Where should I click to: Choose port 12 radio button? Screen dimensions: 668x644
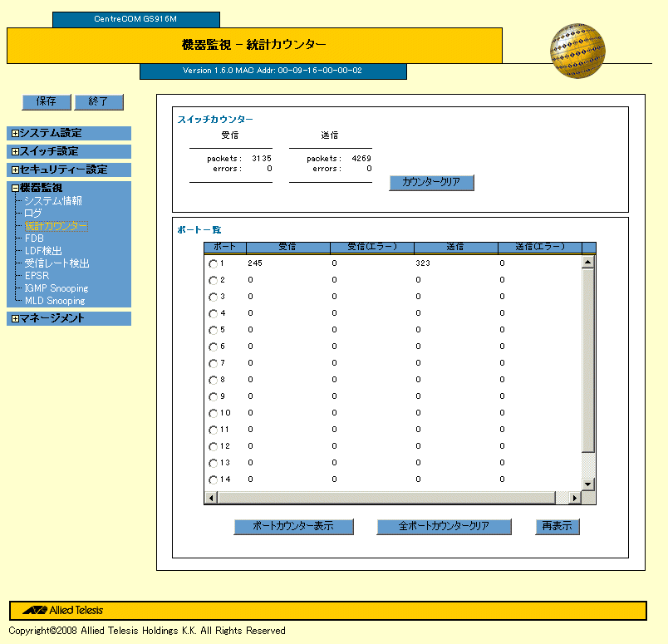coord(213,446)
